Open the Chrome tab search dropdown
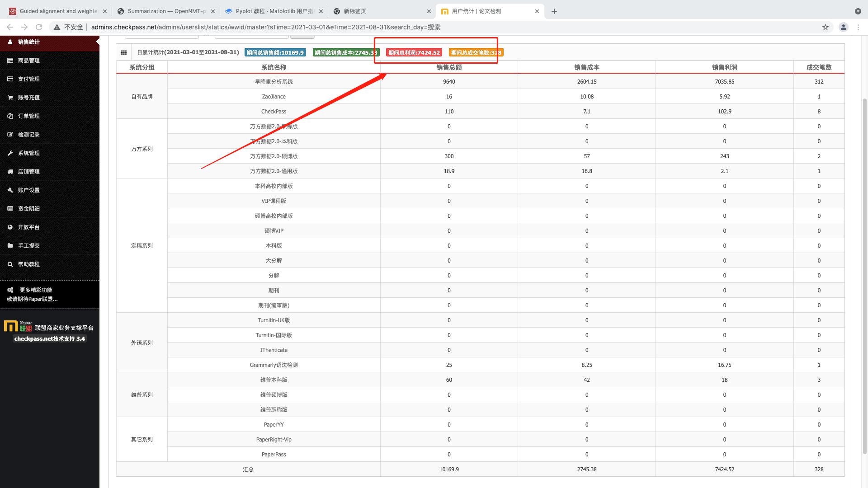The width and height of the screenshot is (868, 488). (858, 11)
